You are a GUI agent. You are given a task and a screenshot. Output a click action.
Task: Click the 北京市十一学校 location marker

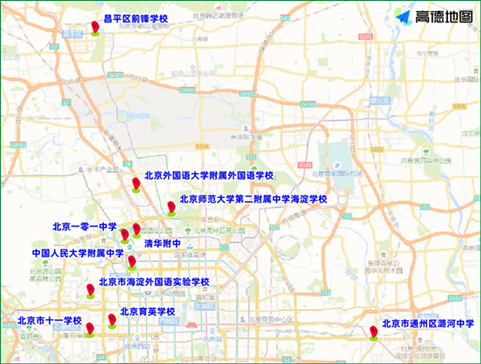point(90,330)
